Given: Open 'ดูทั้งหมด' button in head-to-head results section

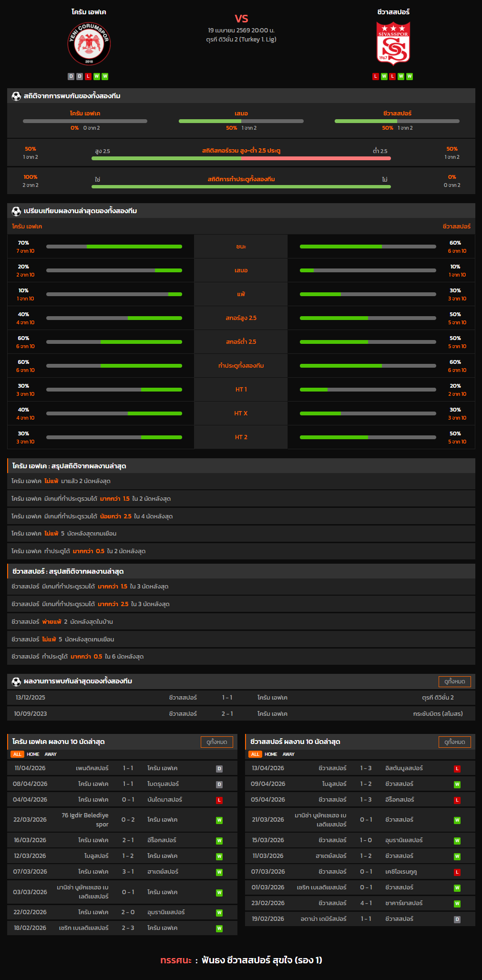Looking at the screenshot, I should pos(454,681).
